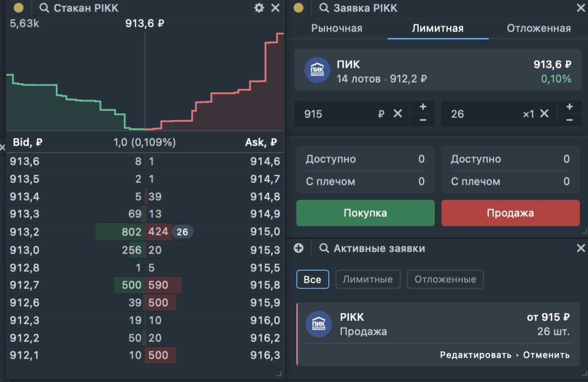Click Отменить on the PIKK order

[x=546, y=355]
